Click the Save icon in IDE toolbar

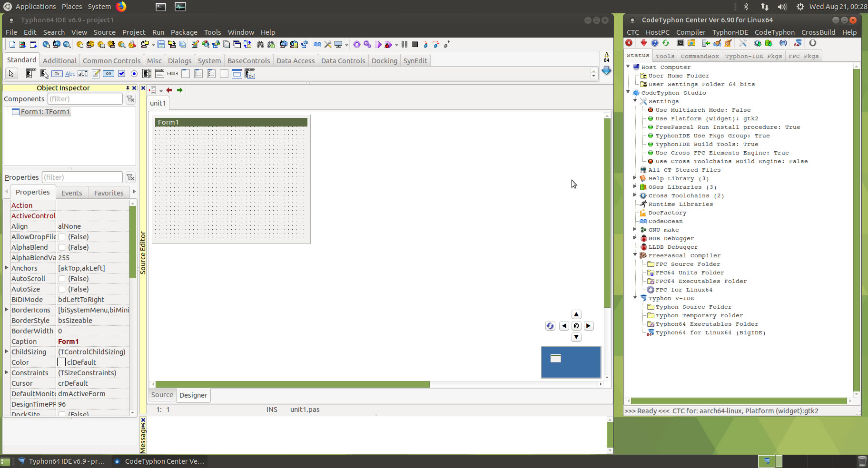point(161,44)
